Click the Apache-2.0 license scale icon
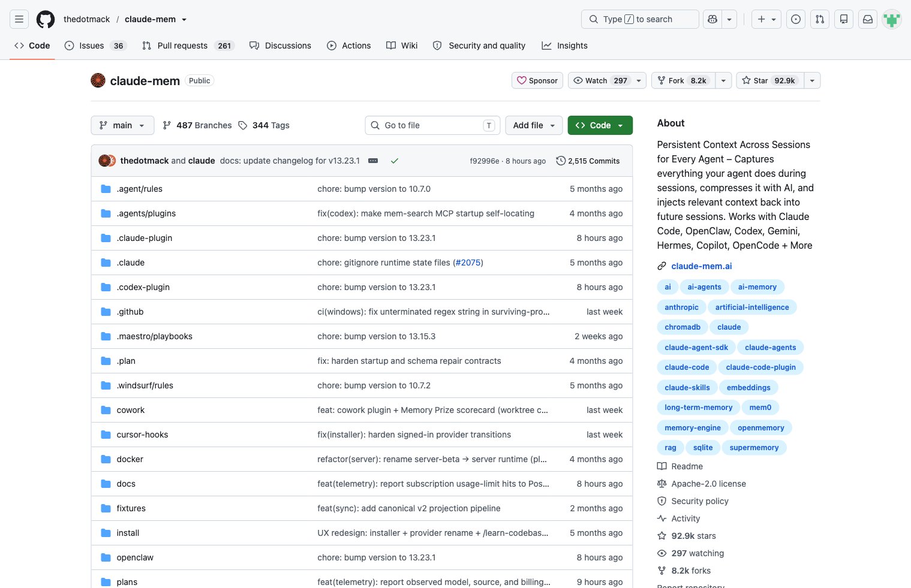 [662, 484]
